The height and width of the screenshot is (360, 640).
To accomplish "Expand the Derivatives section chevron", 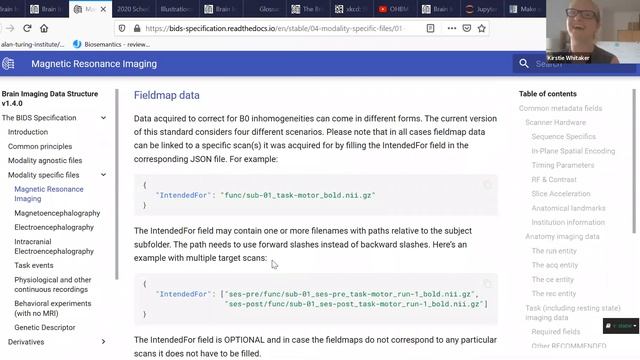I will pyautogui.click(x=104, y=342).
